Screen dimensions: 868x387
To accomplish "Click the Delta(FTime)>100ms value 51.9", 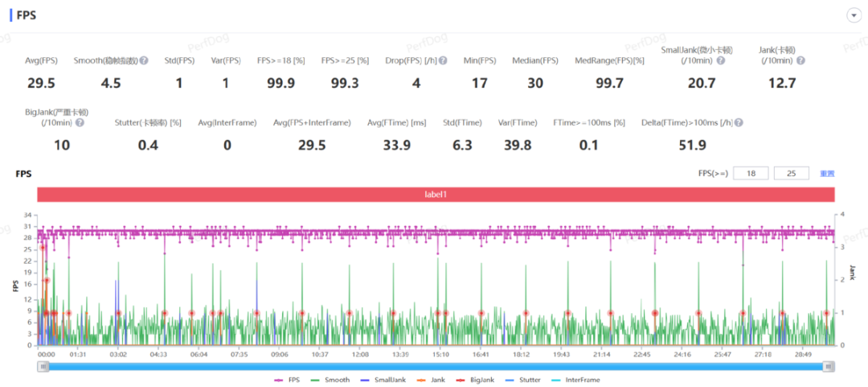I will point(692,146).
